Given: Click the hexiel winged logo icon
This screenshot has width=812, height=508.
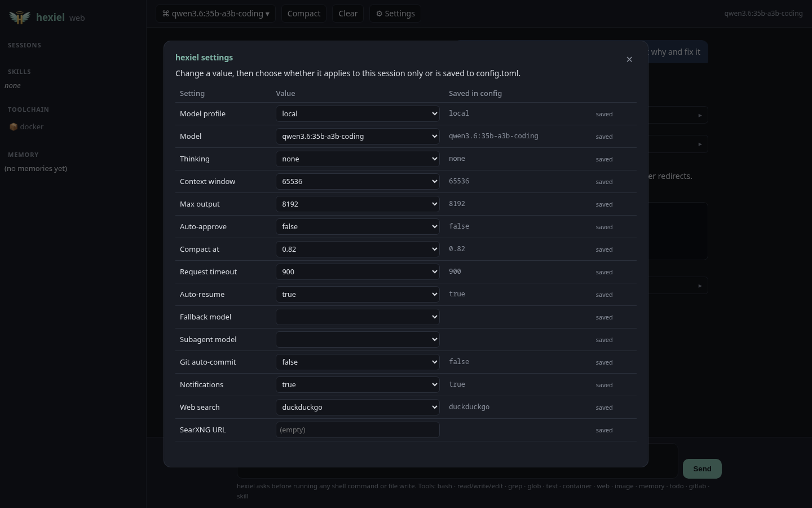Looking at the screenshot, I should [x=20, y=17].
